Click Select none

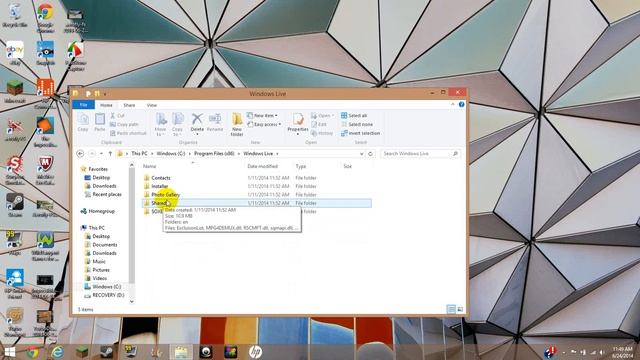(357, 124)
